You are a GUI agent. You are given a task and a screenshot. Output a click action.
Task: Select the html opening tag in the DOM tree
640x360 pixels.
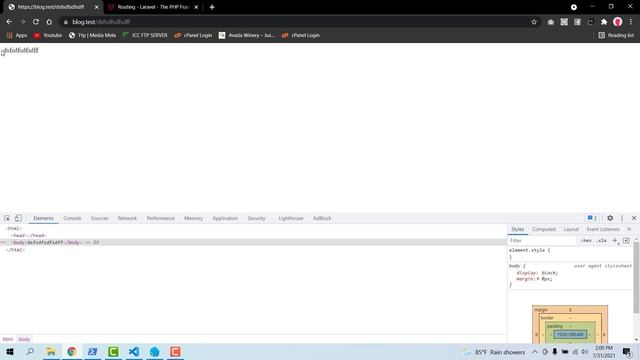point(13,229)
